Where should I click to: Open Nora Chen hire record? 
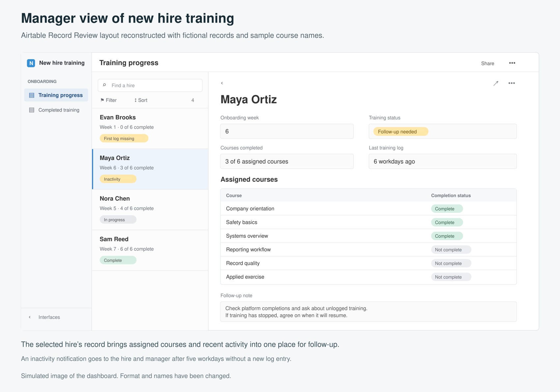[x=150, y=210]
